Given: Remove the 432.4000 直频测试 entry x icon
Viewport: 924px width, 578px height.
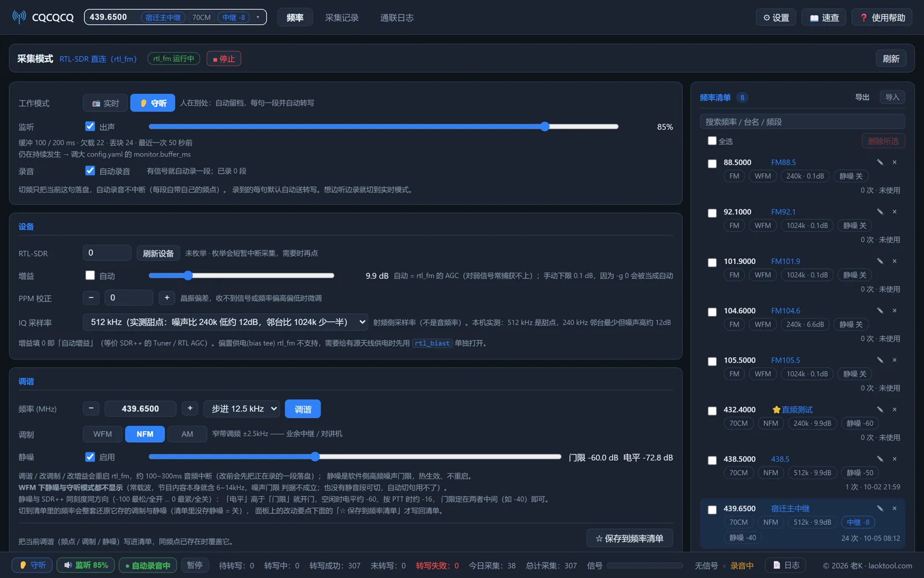Looking at the screenshot, I should (895, 409).
